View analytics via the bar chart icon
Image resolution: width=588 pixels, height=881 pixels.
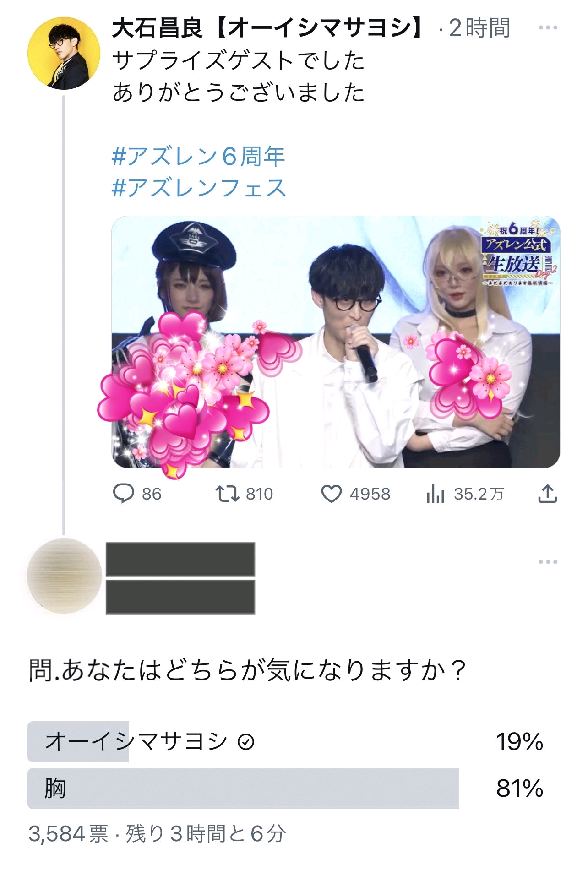tap(435, 494)
